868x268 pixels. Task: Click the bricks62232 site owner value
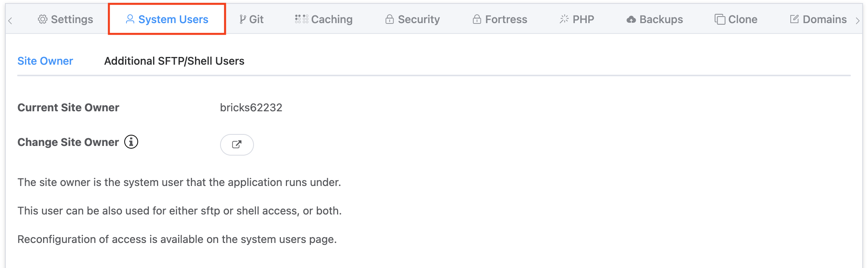250,107
